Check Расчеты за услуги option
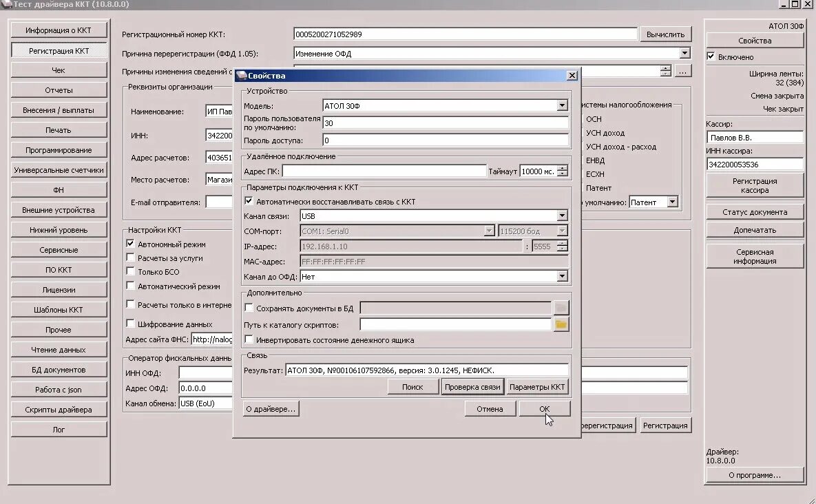The image size is (816, 504). (x=131, y=258)
